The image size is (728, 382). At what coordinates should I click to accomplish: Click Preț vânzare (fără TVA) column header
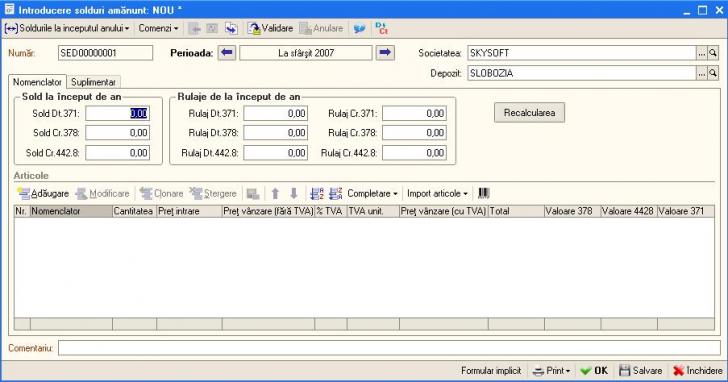(268, 211)
